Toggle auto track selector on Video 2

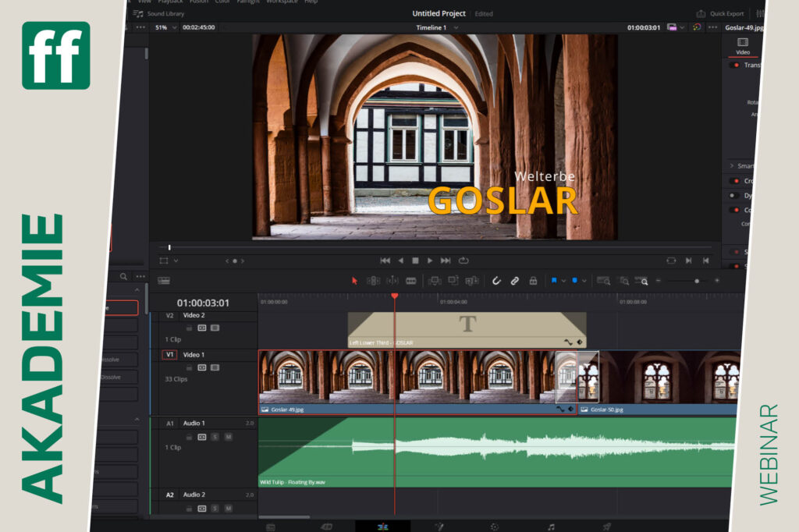pos(202,328)
